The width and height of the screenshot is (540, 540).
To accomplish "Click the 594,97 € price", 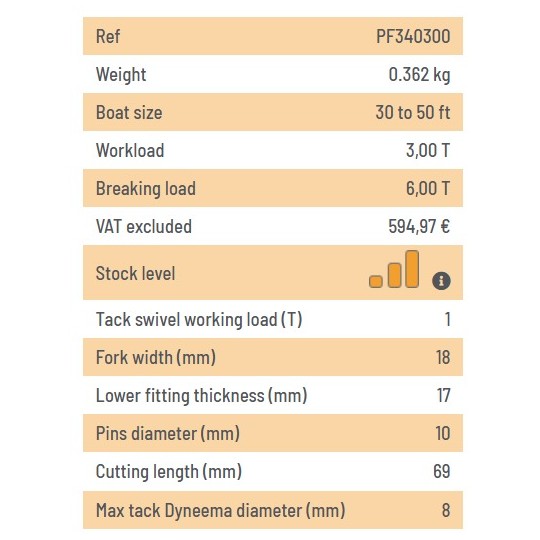I will pos(419,226).
